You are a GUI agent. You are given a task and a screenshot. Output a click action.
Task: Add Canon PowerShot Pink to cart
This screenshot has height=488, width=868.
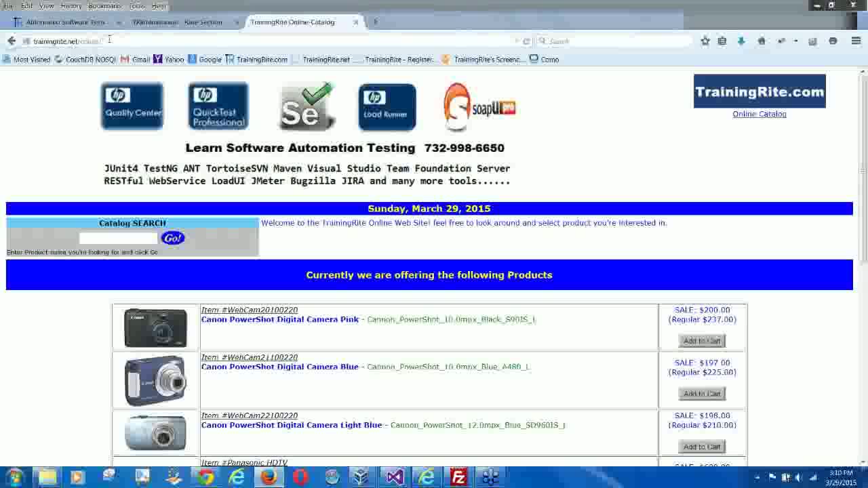(702, 341)
